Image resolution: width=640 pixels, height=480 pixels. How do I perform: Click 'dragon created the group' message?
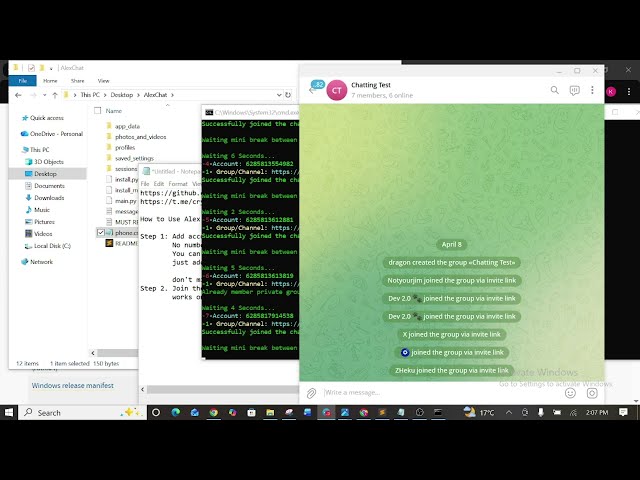pyautogui.click(x=451, y=262)
